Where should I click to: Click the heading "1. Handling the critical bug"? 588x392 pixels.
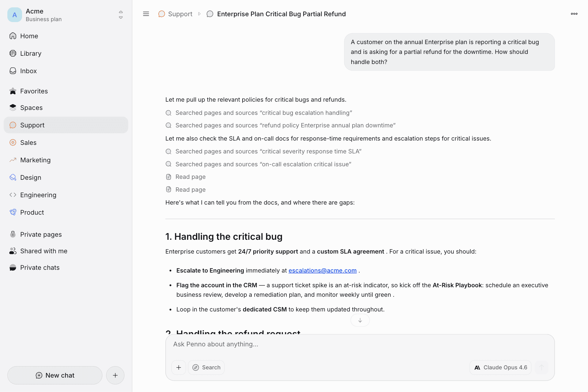tap(224, 236)
